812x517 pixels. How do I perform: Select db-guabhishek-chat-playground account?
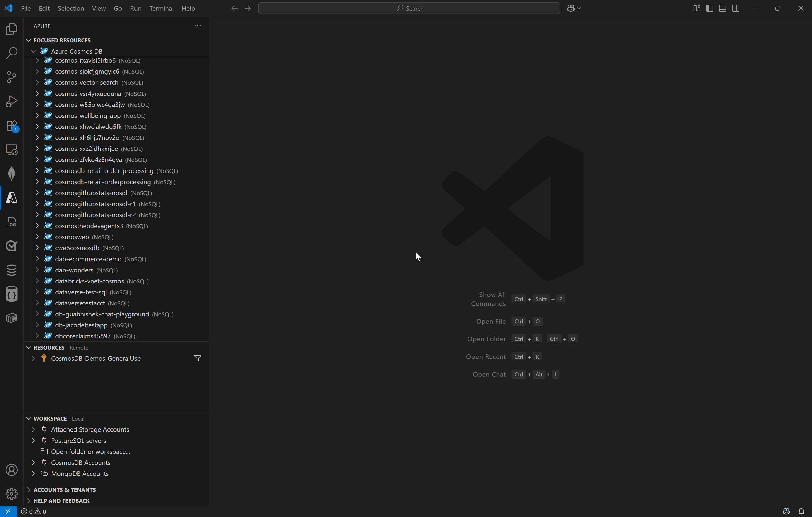[x=116, y=314]
